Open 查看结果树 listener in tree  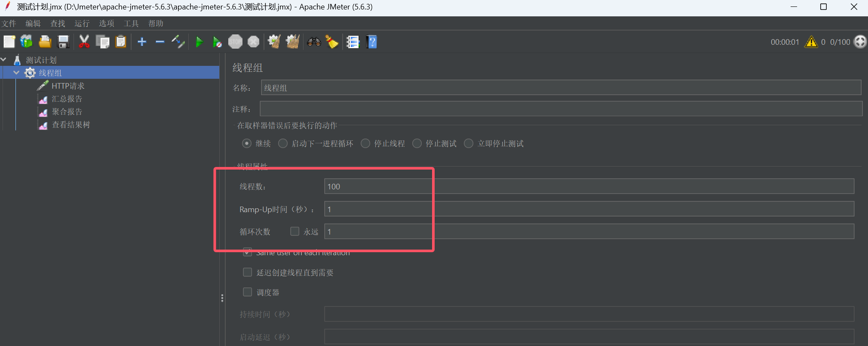(71, 125)
